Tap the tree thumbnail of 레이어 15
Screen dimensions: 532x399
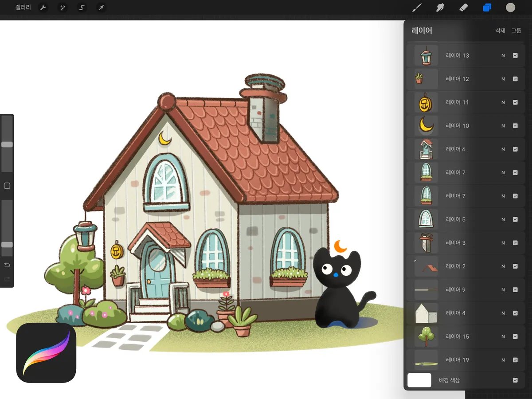pyautogui.click(x=426, y=336)
